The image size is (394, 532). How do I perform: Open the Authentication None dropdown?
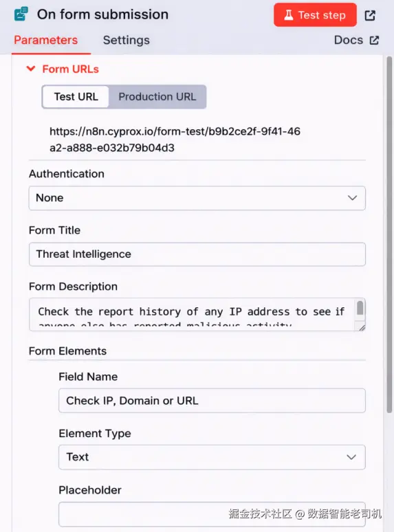[197, 198]
